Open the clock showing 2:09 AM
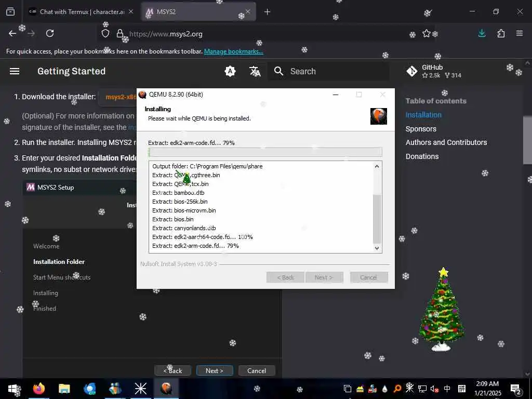The width and height of the screenshot is (532, 399). coord(487,389)
